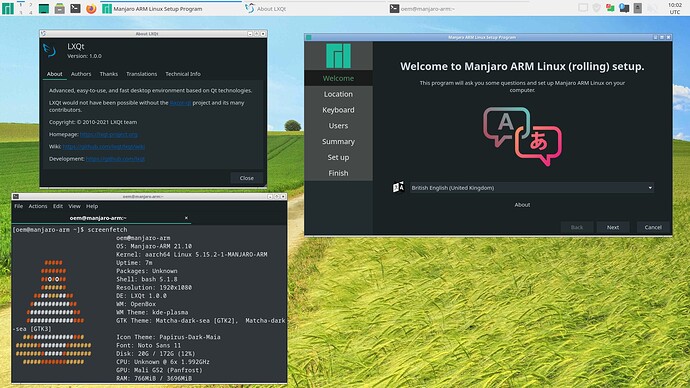Open the LXQt Wiki GitHub link
Screen dimensions: 690x388
click(103, 146)
